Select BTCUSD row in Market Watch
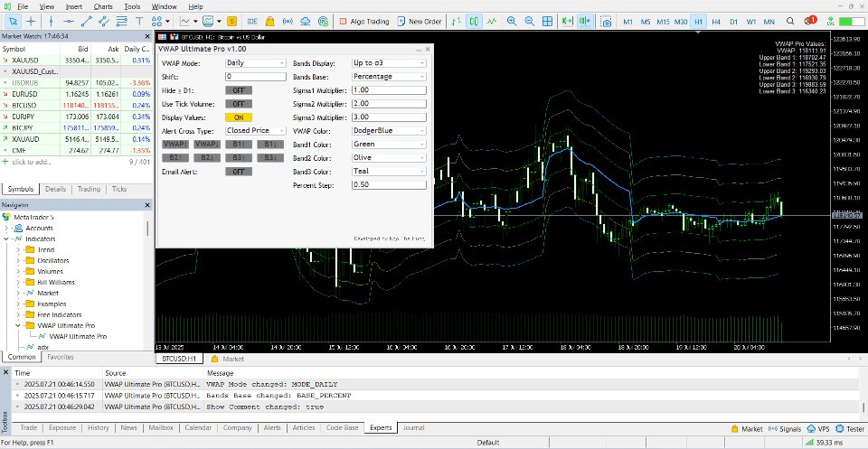 click(x=76, y=105)
